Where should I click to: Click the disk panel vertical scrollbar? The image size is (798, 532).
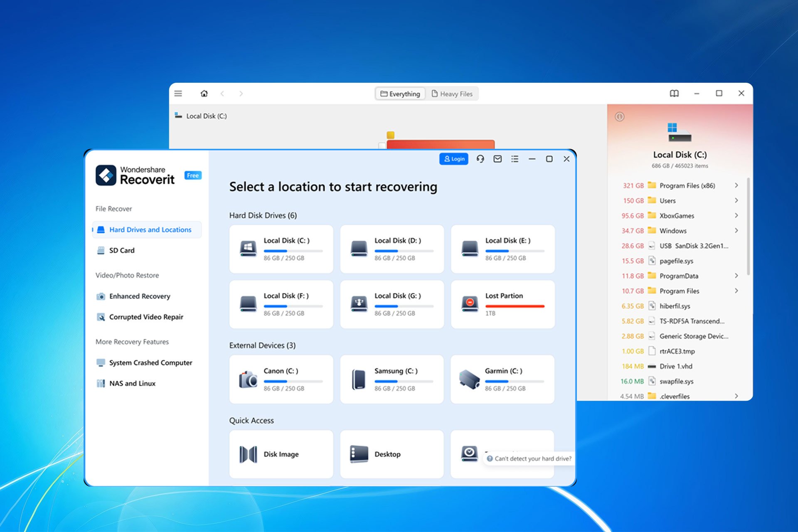(748, 227)
